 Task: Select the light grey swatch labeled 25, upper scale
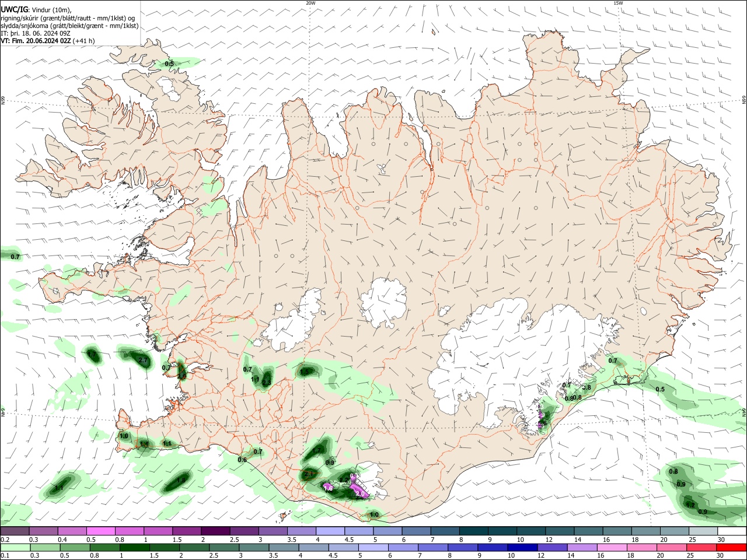(704, 531)
